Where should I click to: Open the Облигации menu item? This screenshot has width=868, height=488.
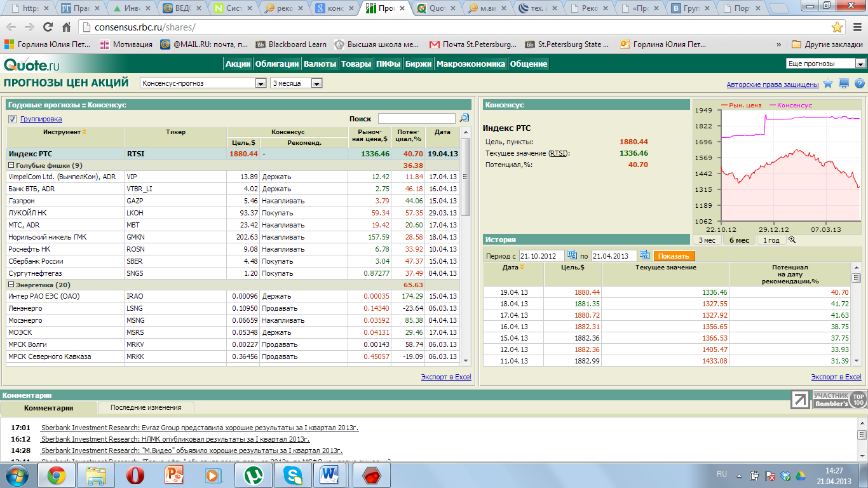click(277, 64)
